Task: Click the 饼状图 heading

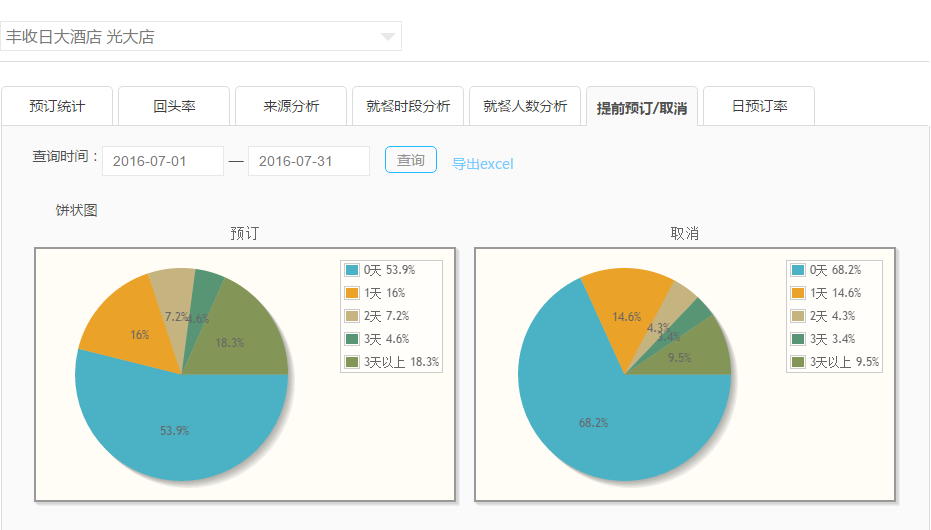Action: (77, 210)
